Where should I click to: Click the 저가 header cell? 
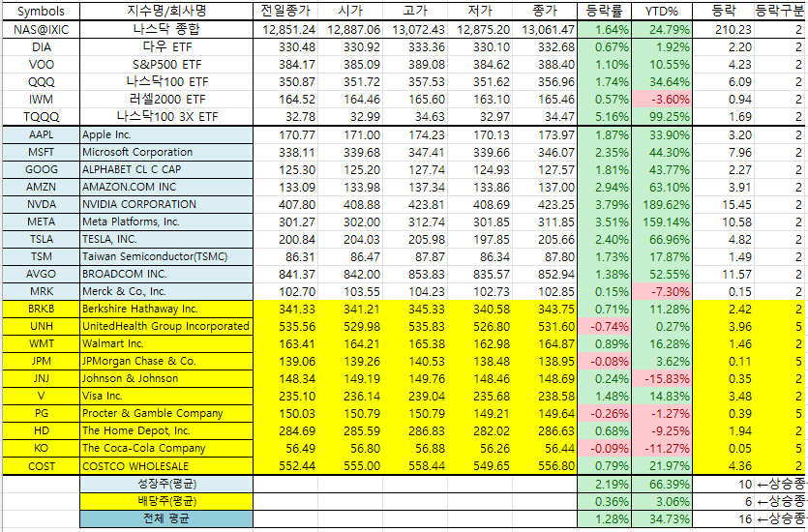click(480, 12)
